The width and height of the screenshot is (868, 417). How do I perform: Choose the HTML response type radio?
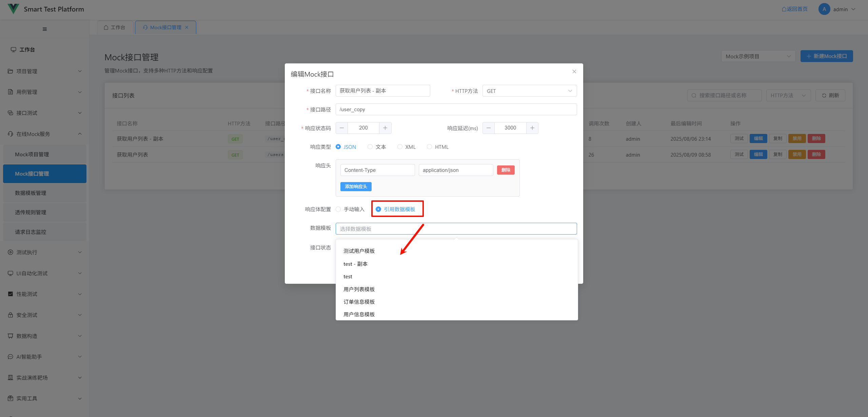coord(430,147)
